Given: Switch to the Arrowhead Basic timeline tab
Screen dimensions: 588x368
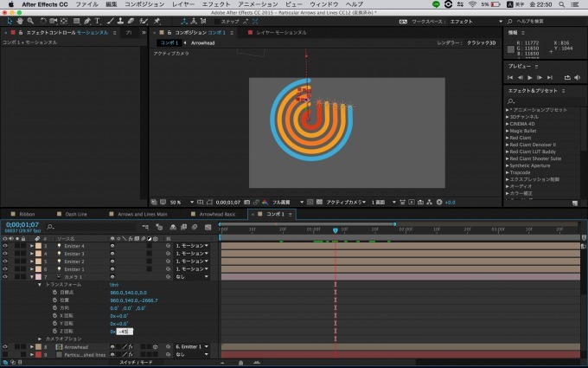Looking at the screenshot, I should click(x=216, y=213).
